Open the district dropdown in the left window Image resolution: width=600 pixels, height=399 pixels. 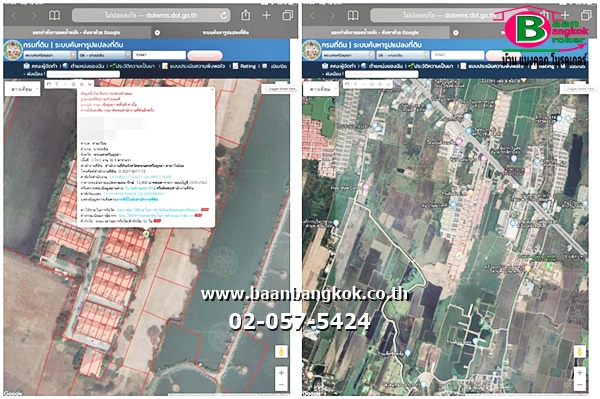pyautogui.click(x=104, y=55)
